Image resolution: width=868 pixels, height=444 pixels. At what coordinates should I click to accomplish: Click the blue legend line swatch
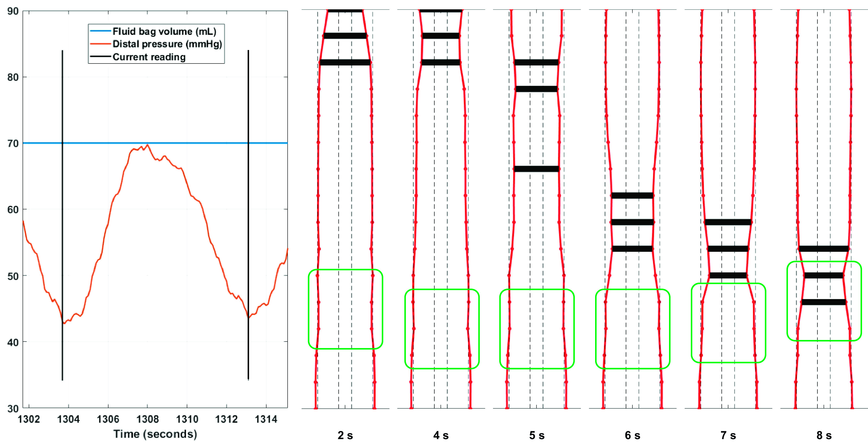coord(100,31)
